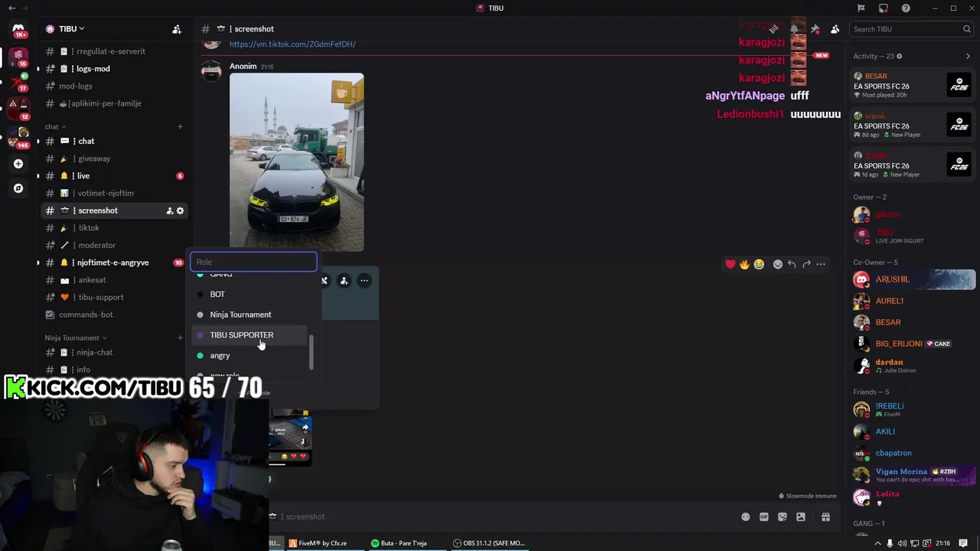Open Discord direct messages home icon
This screenshot has width=980, height=551.
[18, 29]
